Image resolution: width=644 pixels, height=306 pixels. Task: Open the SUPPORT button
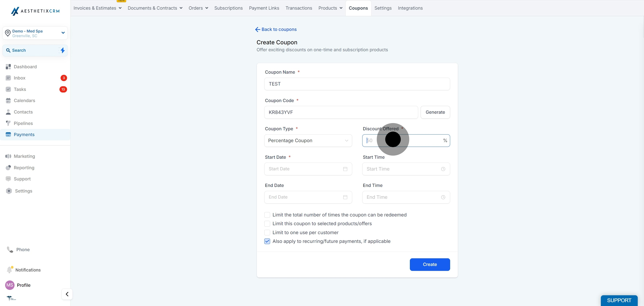(x=619, y=300)
